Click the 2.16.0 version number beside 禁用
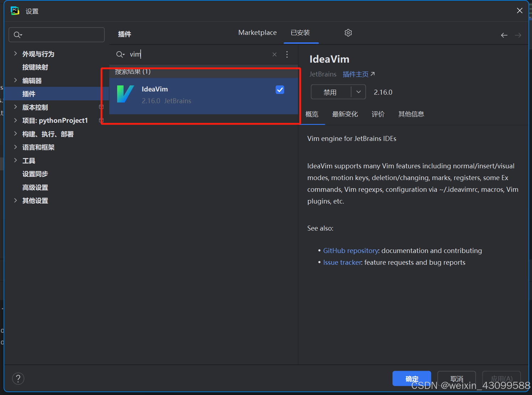This screenshot has height=395, width=532. coord(383,92)
